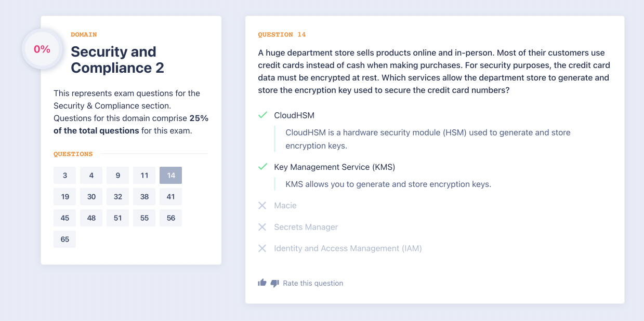Choose the Secrets Manager answer text
Screen dimensions: 644x321
tap(306, 227)
